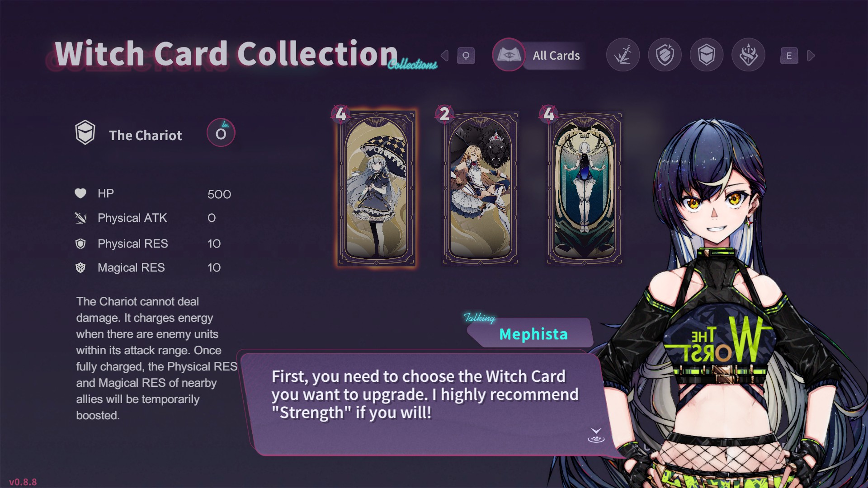
Task: Click the number 2 badge on Strength card
Action: [445, 114]
